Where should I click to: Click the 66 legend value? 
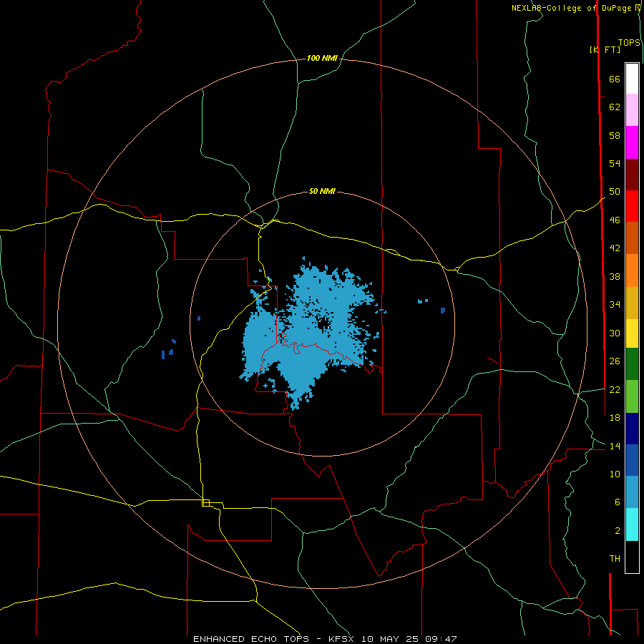click(x=615, y=79)
